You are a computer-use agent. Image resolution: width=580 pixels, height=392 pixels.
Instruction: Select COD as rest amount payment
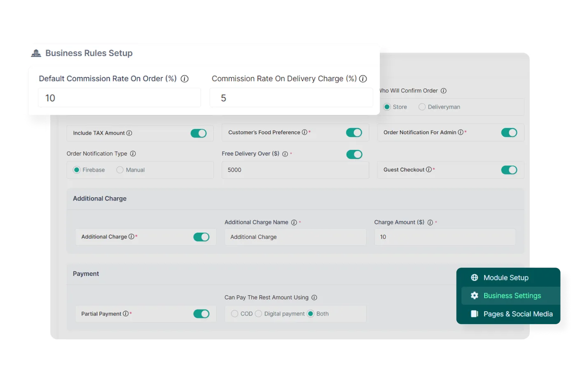[x=235, y=314]
